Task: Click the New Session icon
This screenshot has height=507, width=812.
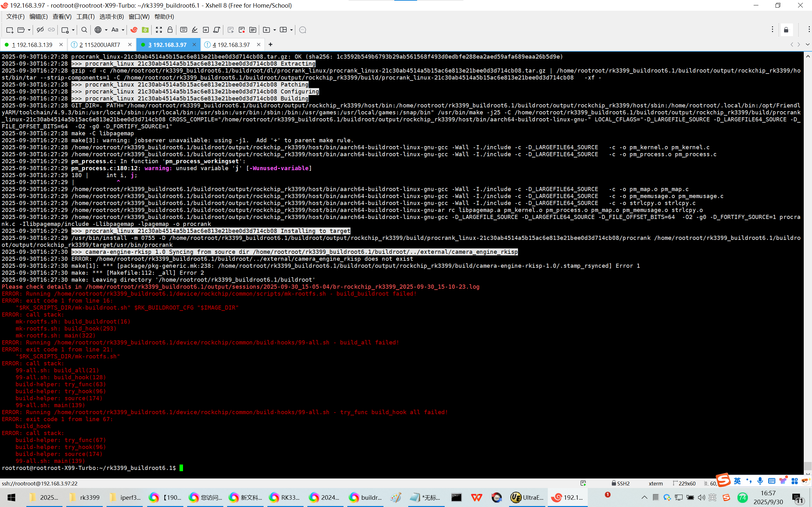Action: pos(10,30)
